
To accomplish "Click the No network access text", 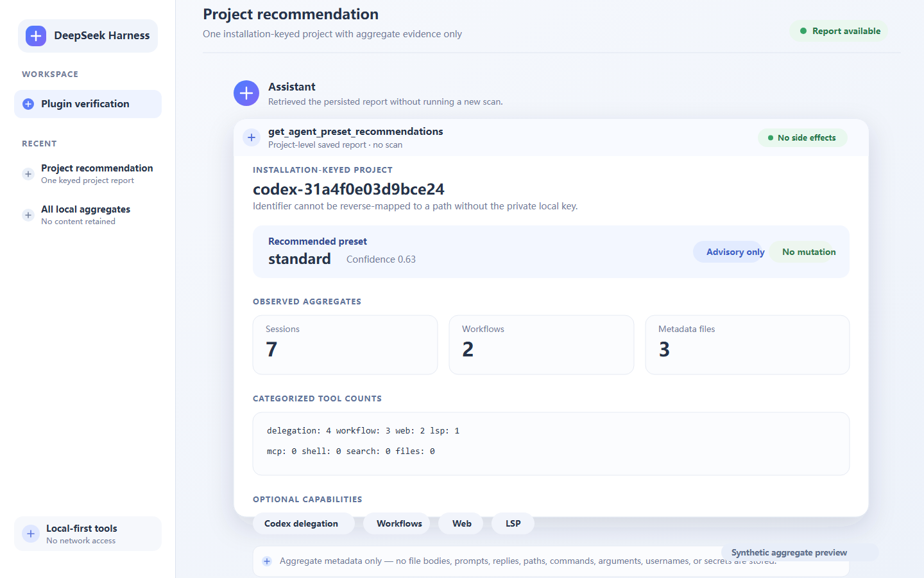I will pos(81,541).
